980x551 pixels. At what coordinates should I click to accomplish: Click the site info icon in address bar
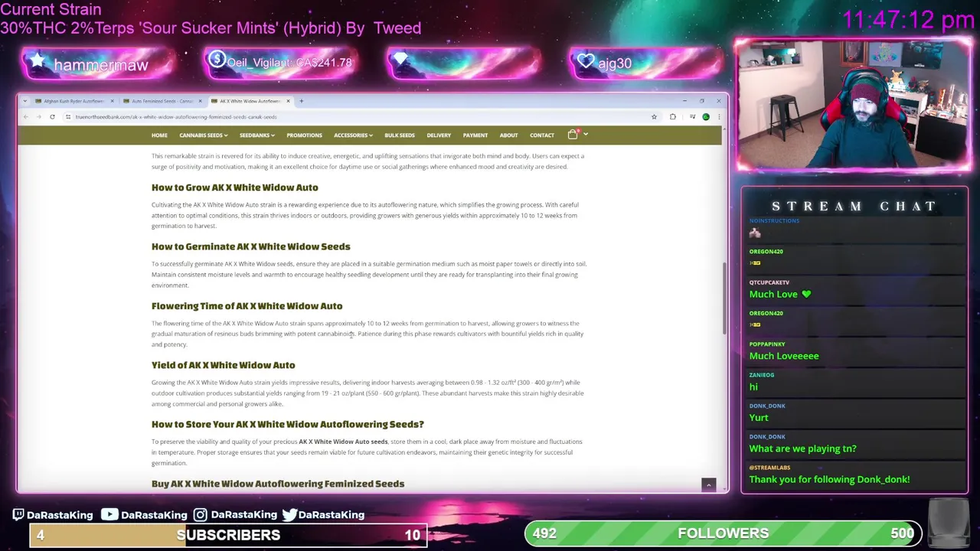click(68, 117)
